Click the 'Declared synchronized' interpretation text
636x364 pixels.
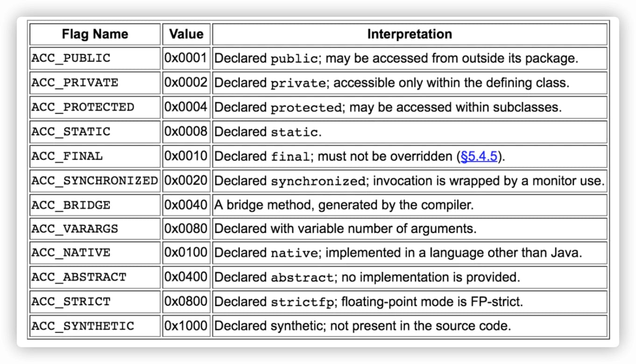409,180
